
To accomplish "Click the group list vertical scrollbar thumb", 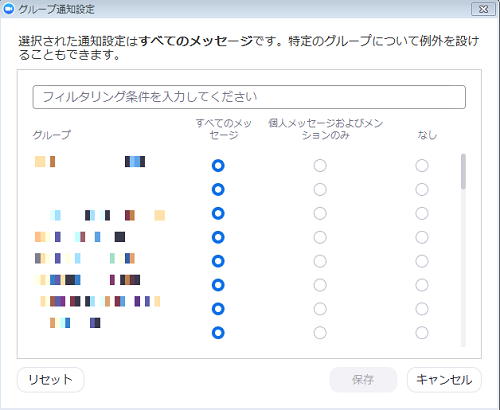I will click(x=463, y=171).
